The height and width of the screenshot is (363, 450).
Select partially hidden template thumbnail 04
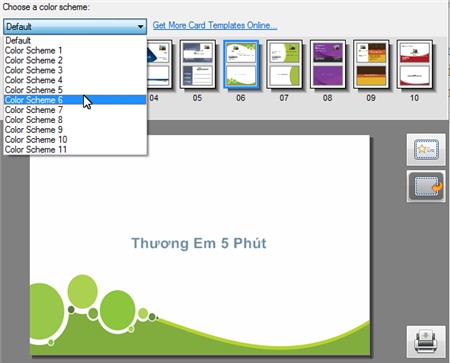(160, 64)
